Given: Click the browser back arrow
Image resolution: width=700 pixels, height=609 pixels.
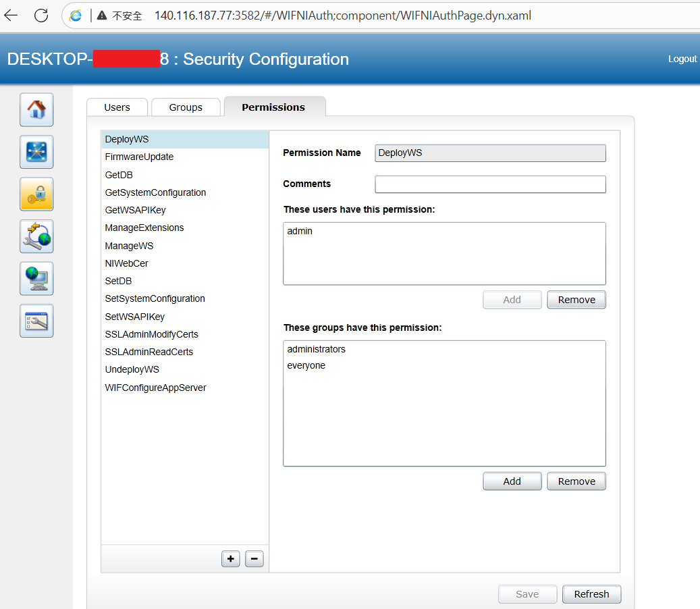Looking at the screenshot, I should (11, 15).
